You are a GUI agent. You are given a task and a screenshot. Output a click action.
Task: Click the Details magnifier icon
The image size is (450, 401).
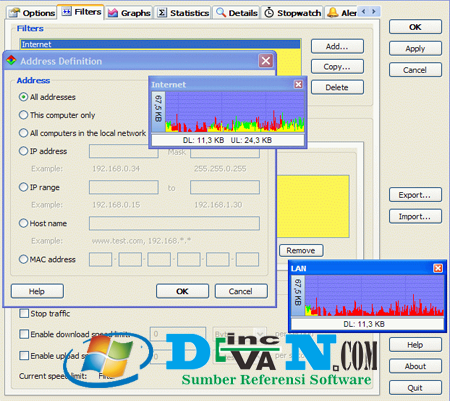coord(221,13)
